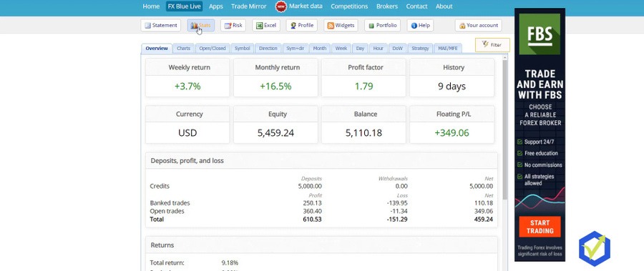Switch to the Symbol tab
This screenshot has height=271, width=644.
point(243,49)
